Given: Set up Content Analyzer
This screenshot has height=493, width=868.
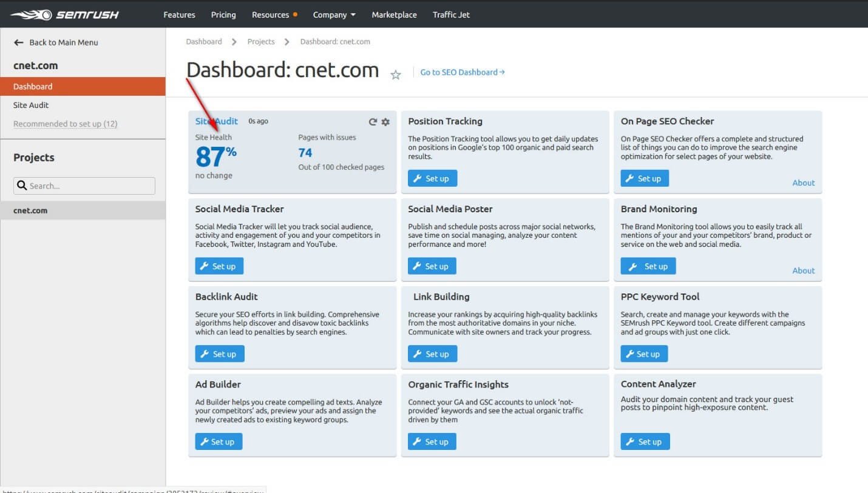Looking at the screenshot, I should click(645, 441).
